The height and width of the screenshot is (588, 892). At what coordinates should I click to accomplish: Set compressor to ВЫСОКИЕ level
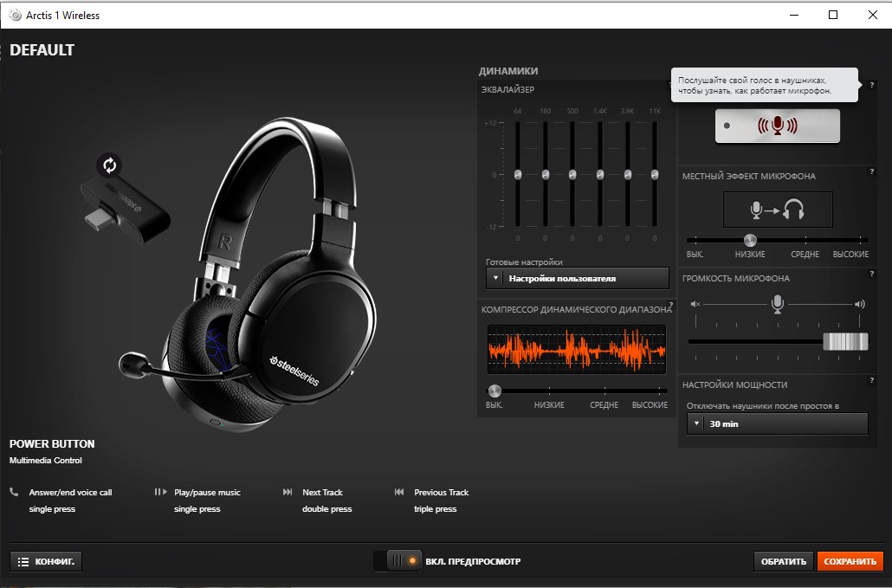point(650,405)
